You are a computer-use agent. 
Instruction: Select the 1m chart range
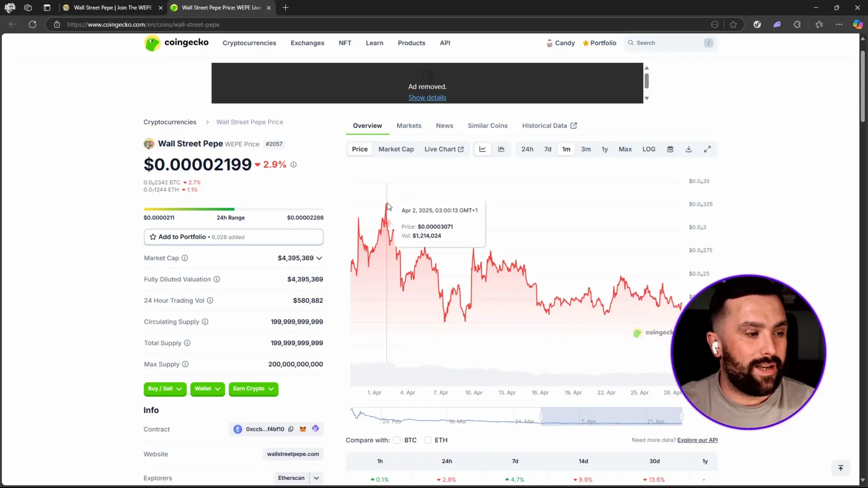tap(566, 149)
